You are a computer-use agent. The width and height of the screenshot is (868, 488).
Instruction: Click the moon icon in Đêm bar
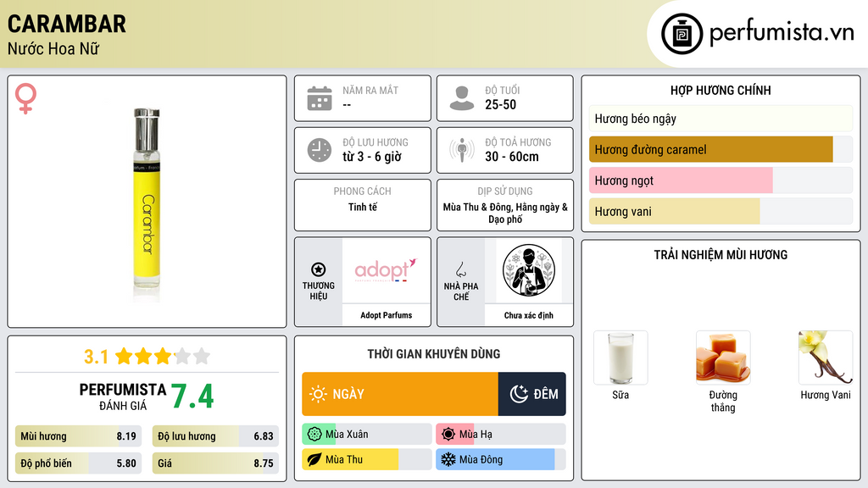pos(519,394)
